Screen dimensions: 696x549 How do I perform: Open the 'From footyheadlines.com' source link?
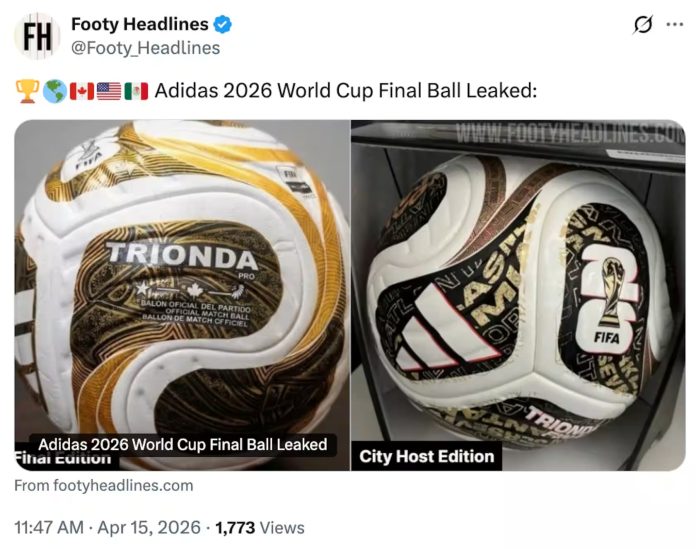tap(104, 486)
